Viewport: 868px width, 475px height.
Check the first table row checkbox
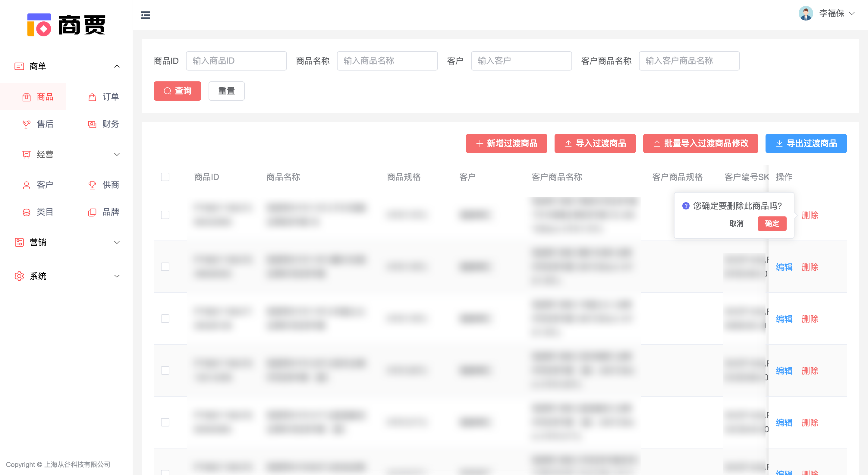[165, 215]
